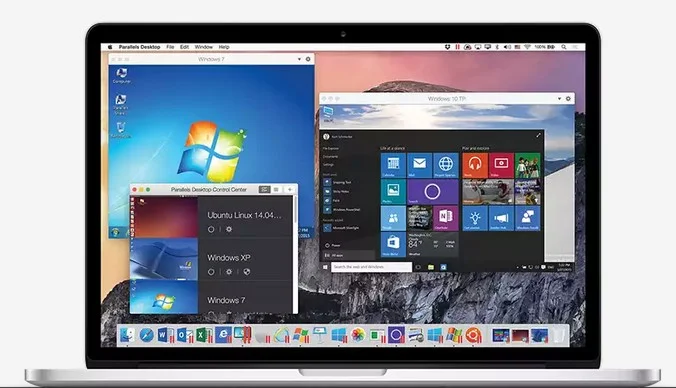Screen dimensions: 676x388
Task: Open Snipping Tool from the Start menu list
Action: [x=337, y=182]
